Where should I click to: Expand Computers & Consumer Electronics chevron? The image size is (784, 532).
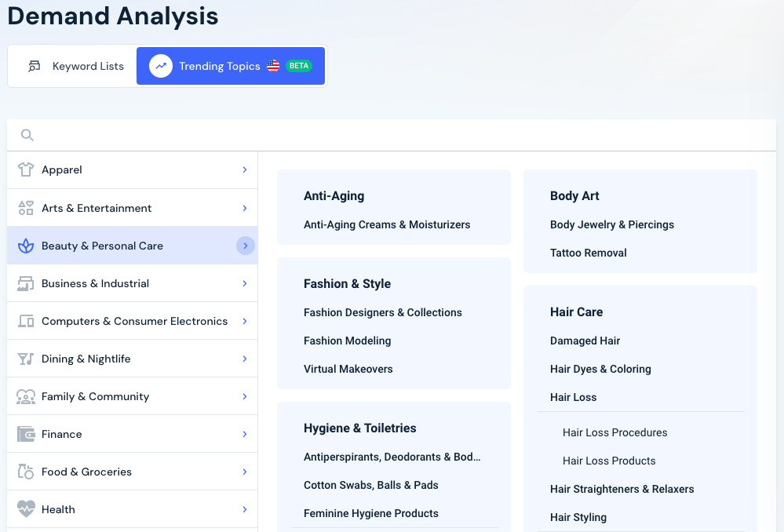(x=245, y=321)
